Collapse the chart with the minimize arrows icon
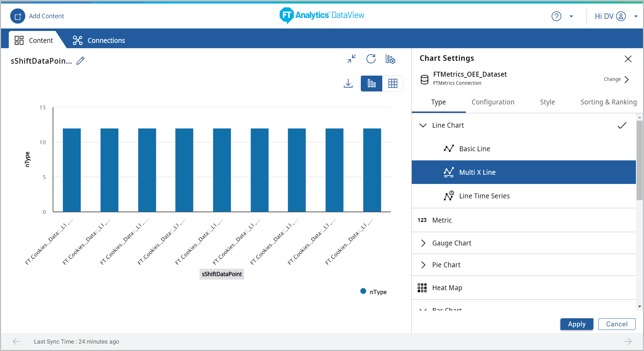This screenshot has height=351, width=644. (351, 59)
